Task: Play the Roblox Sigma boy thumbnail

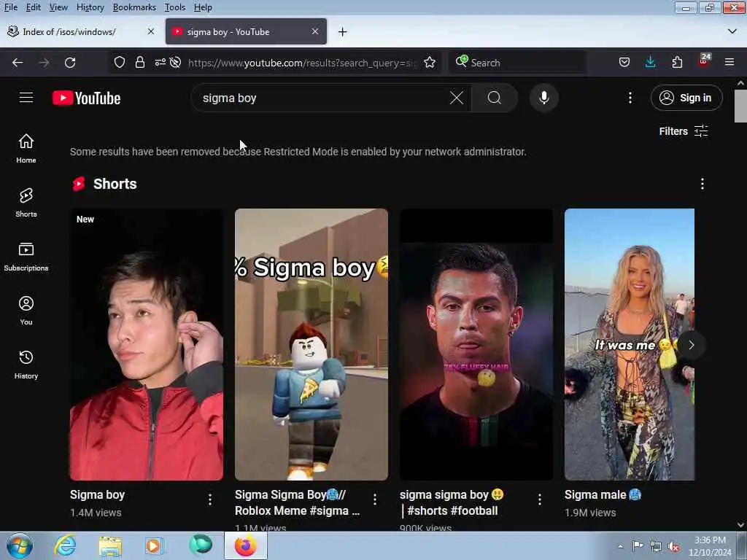Action: [311, 344]
